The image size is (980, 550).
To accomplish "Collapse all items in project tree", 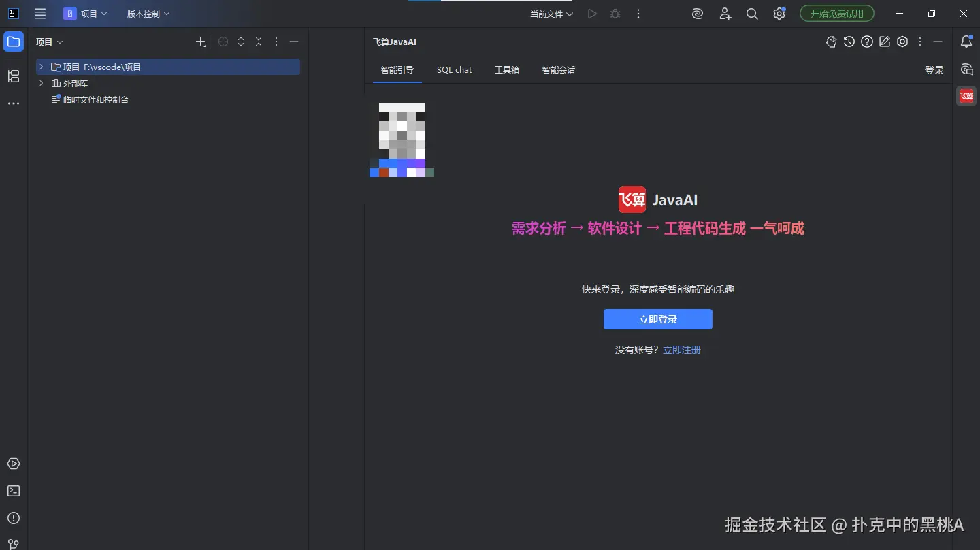I will 259,42.
